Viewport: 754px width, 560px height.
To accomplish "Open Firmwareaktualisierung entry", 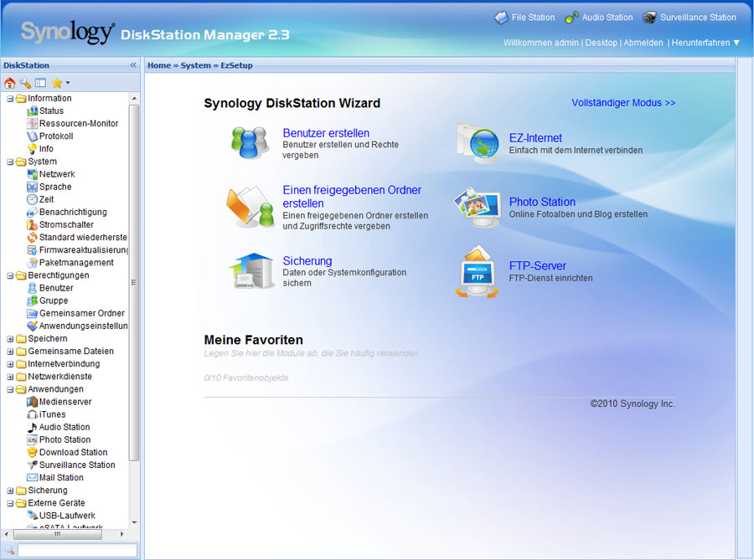I will tap(78, 249).
